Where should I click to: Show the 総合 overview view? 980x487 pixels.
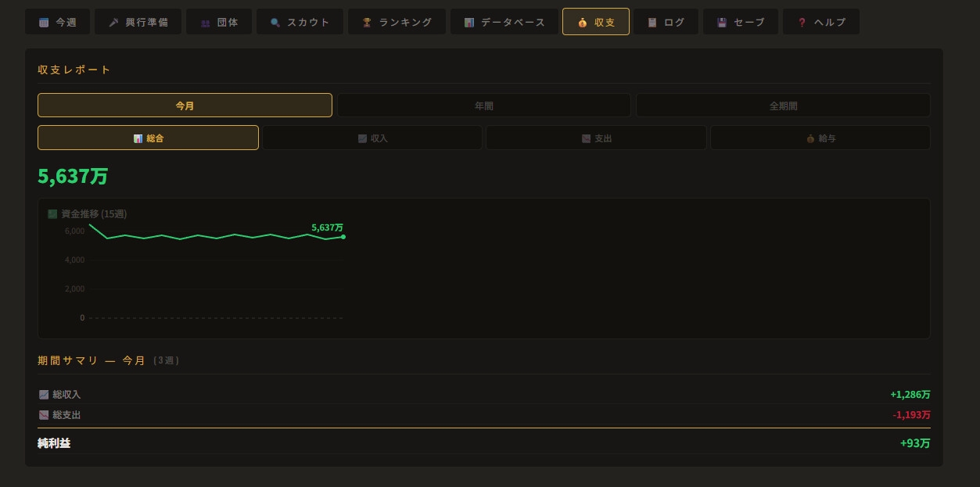click(x=148, y=138)
